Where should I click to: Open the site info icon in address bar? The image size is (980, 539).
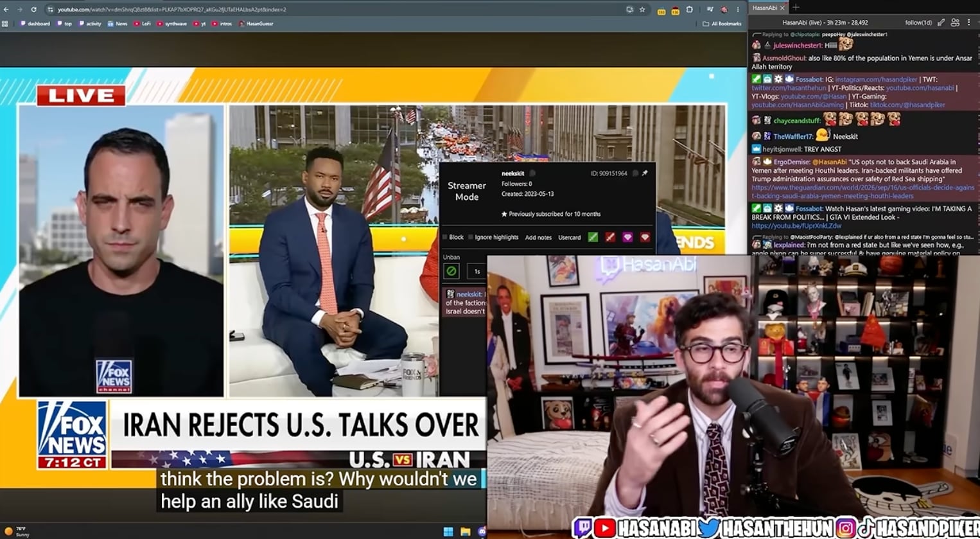(50, 10)
